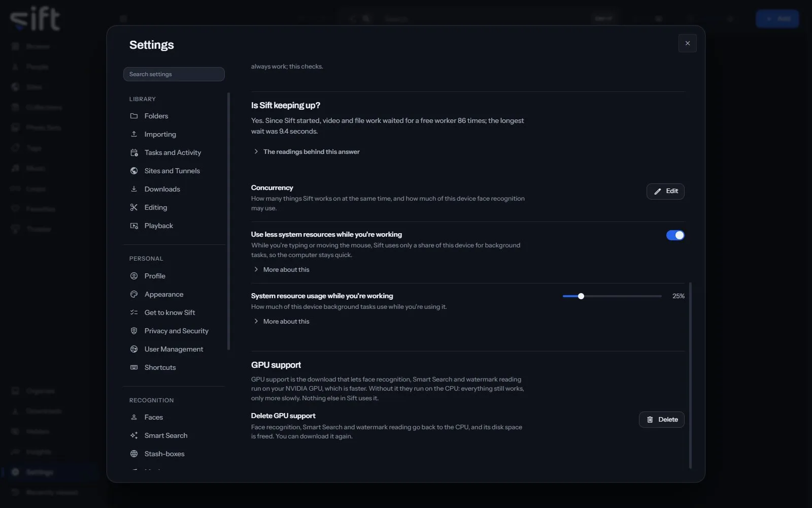Click the Stash-boxes label
Viewport: 812px width, 508px height.
[164, 454]
